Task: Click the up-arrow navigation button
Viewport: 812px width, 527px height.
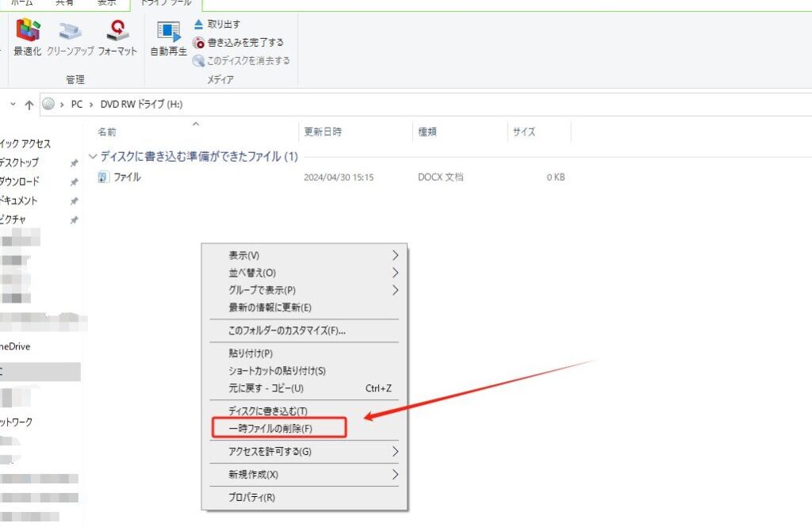Action: click(x=29, y=105)
